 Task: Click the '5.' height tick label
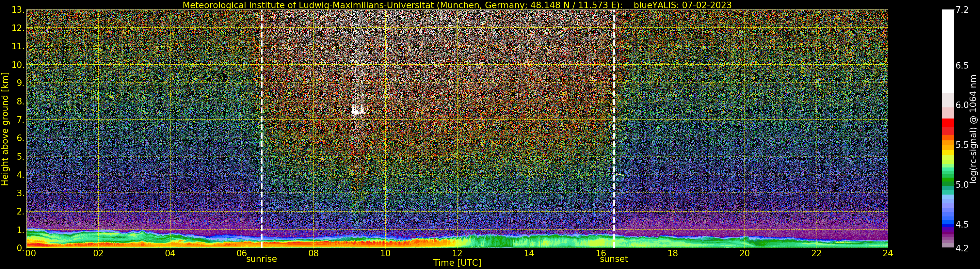point(21,156)
